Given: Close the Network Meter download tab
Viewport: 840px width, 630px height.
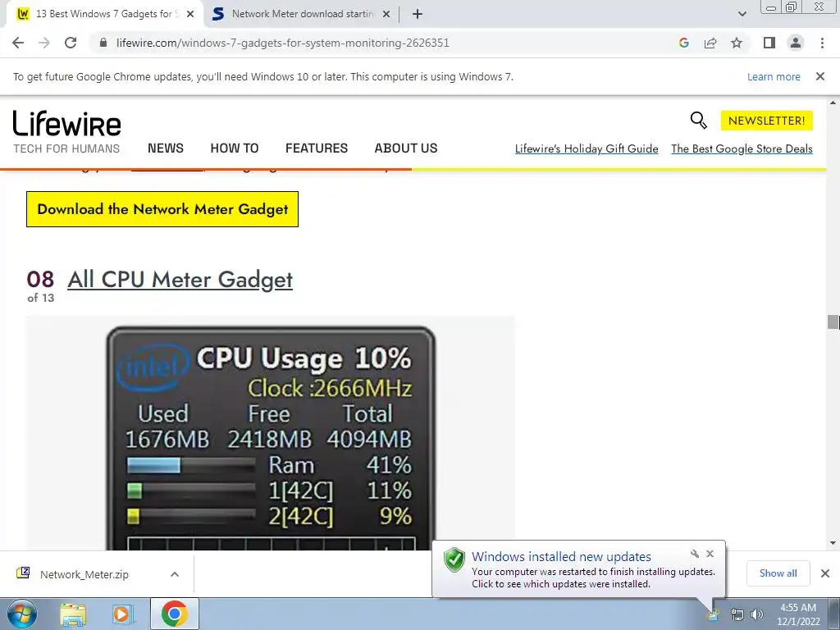Looking at the screenshot, I should (x=386, y=14).
